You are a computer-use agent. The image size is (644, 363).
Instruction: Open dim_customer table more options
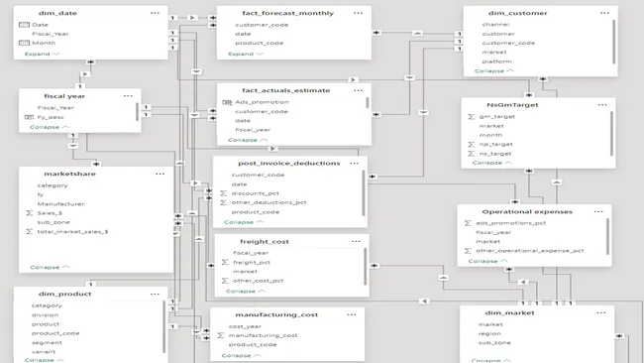pyautogui.click(x=604, y=13)
